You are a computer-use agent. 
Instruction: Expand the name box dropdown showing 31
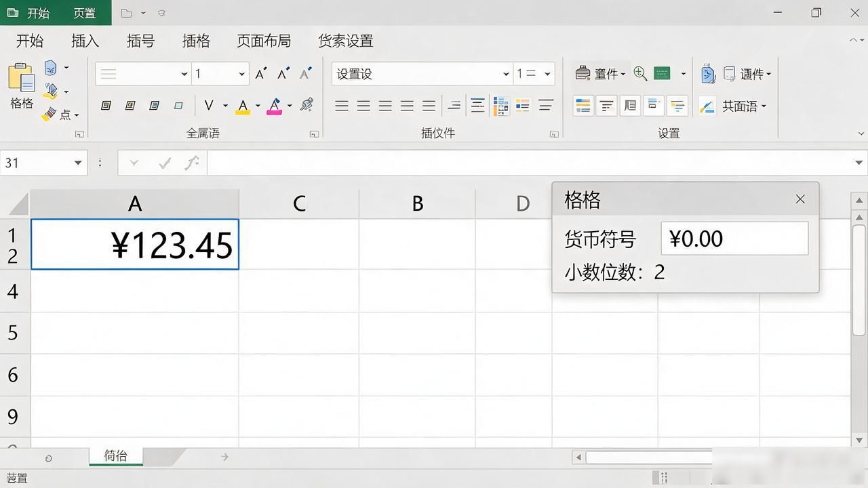pos(78,163)
